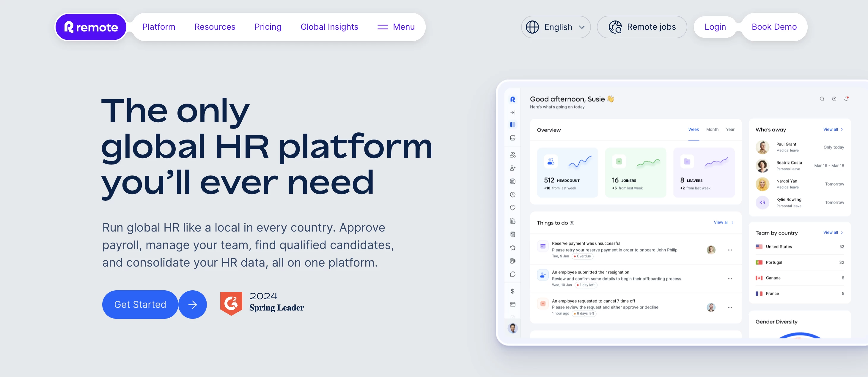Click the leavers metric icon
Screen dimensions: 868x377
686,162
